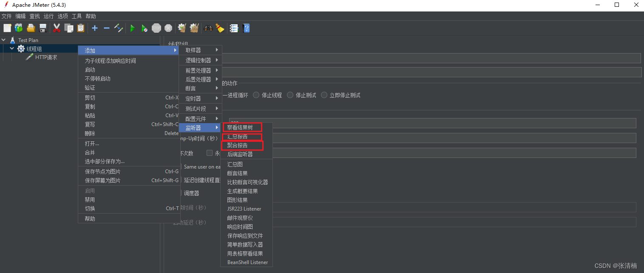Create a new test plan via toolbar
This screenshot has height=273, width=644.
pos(7,28)
